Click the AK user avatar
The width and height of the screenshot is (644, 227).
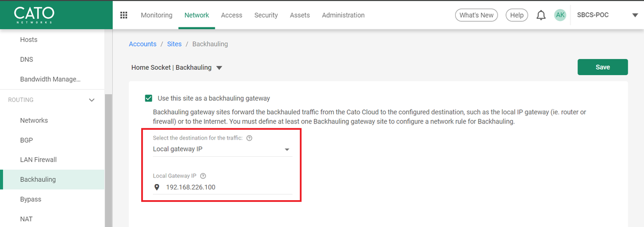coord(560,15)
